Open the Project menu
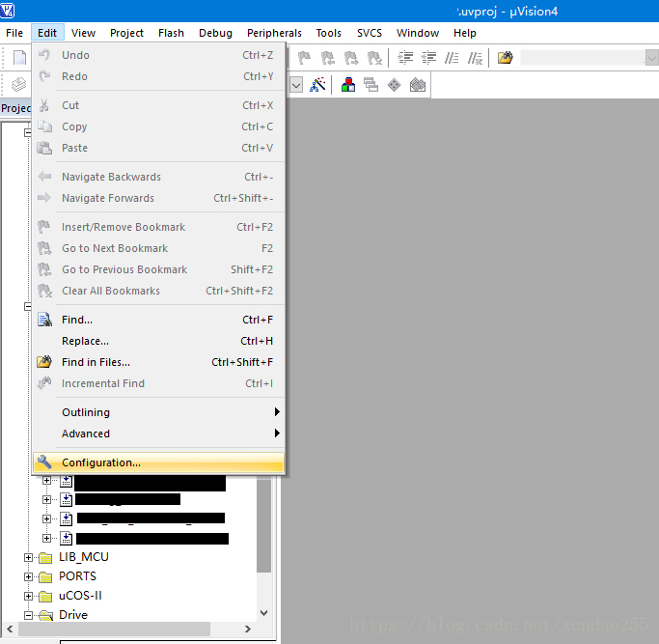This screenshot has height=644, width=659. (126, 33)
